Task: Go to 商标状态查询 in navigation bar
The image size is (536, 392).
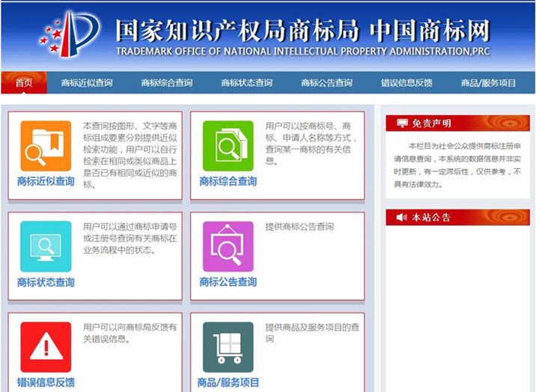Action: (x=247, y=83)
